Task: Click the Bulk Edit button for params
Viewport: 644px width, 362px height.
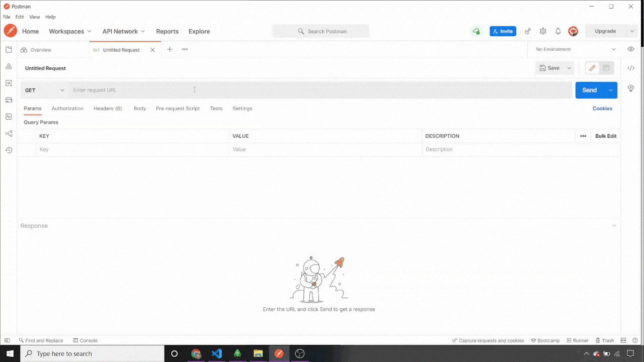Action: (x=605, y=136)
